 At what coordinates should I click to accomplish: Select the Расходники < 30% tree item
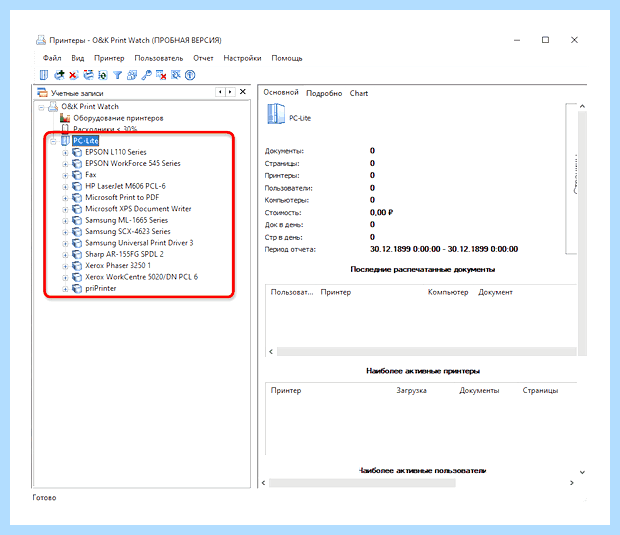105,129
